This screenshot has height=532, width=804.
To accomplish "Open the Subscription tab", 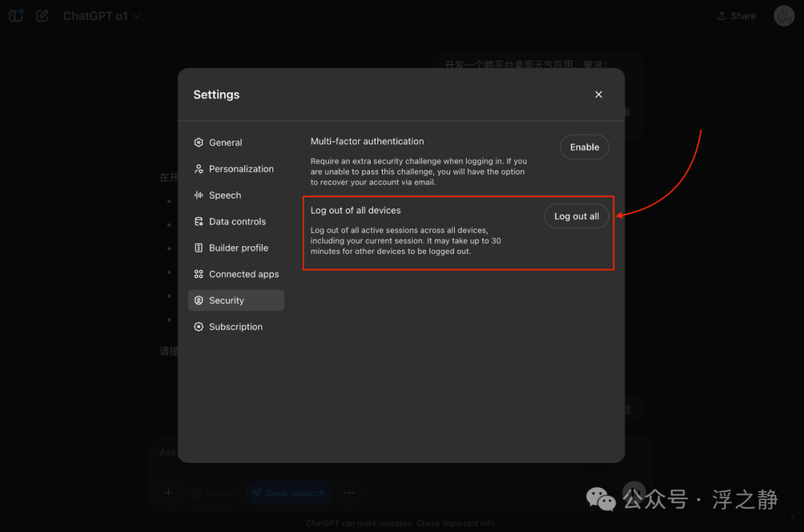I will (236, 327).
